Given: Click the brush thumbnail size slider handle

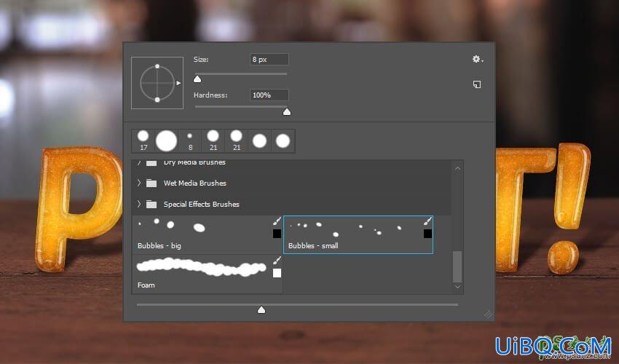Looking at the screenshot, I should pos(261,310).
